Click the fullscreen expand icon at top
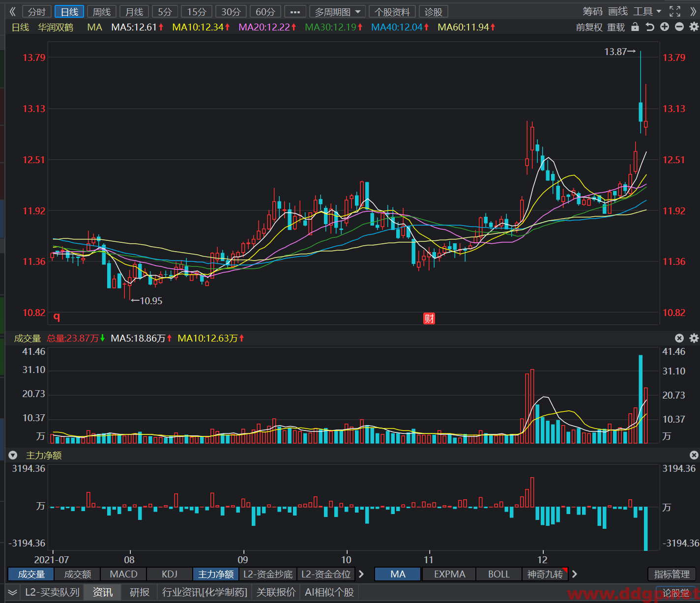 675,11
